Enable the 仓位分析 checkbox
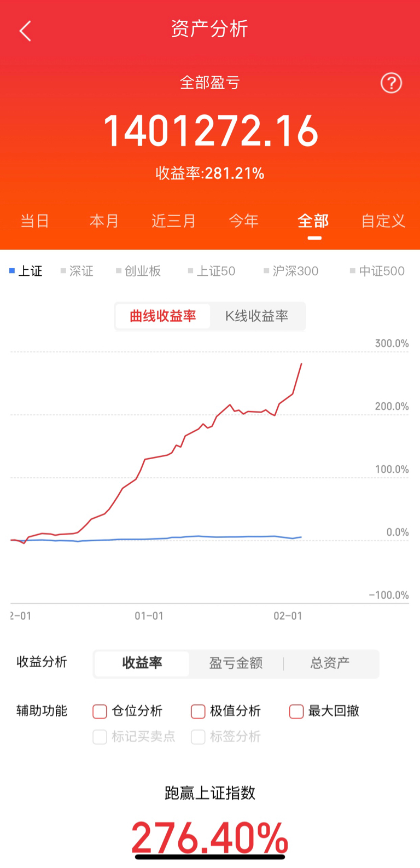420x868 pixels. click(100, 711)
